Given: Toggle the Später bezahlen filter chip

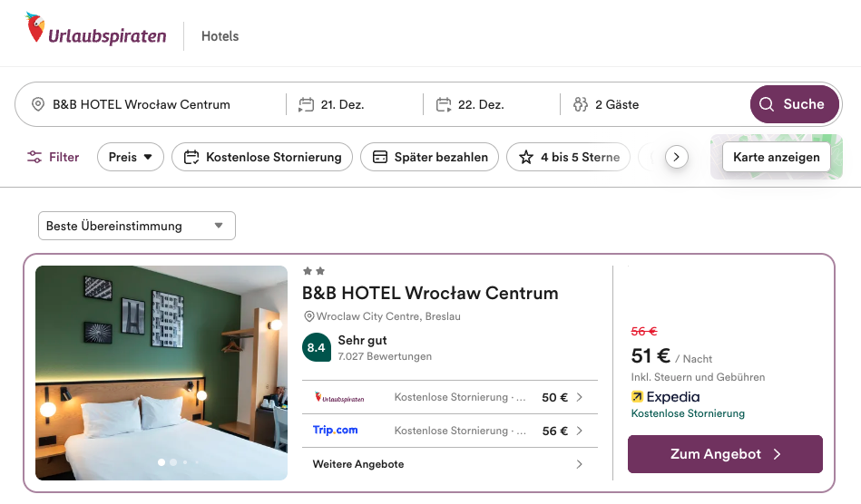Looking at the screenshot, I should (x=430, y=157).
